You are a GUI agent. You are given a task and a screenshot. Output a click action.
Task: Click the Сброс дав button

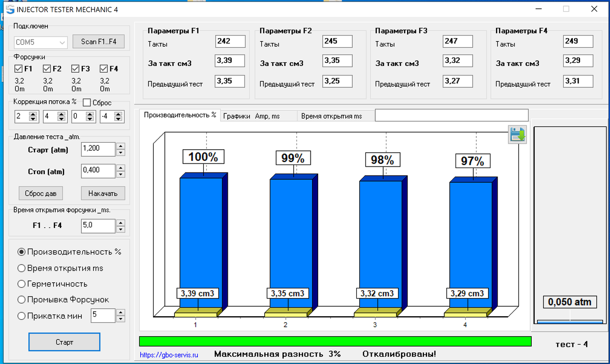41,193
